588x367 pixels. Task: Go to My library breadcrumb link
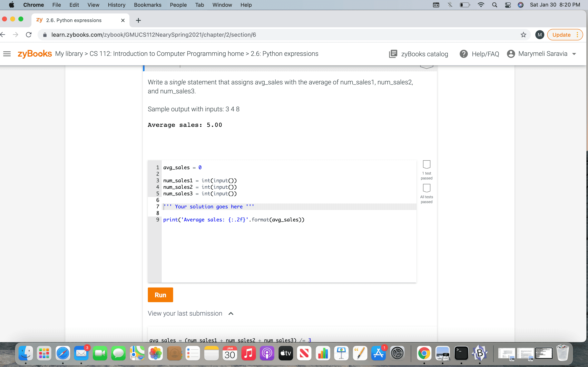click(69, 54)
